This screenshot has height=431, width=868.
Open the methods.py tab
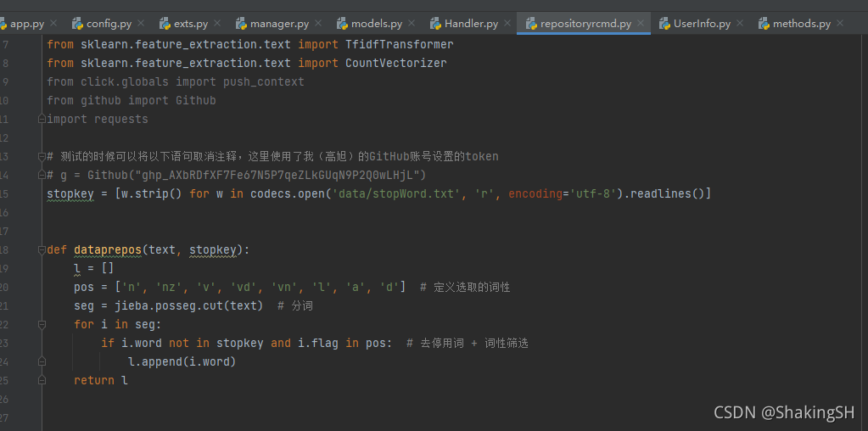tap(802, 24)
